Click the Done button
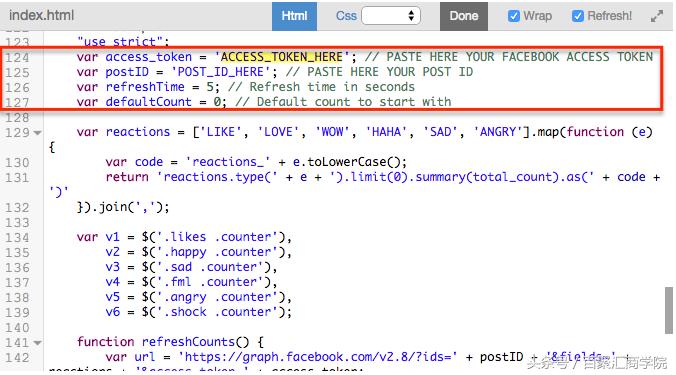Image resolution: width=676 pixels, height=375 pixels. (x=464, y=16)
